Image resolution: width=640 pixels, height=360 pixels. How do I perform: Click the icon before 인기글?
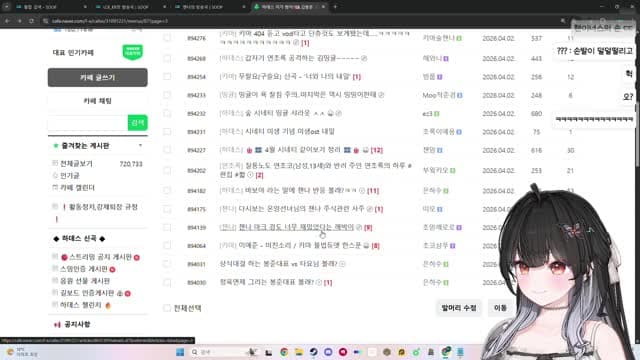pyautogui.click(x=55, y=176)
